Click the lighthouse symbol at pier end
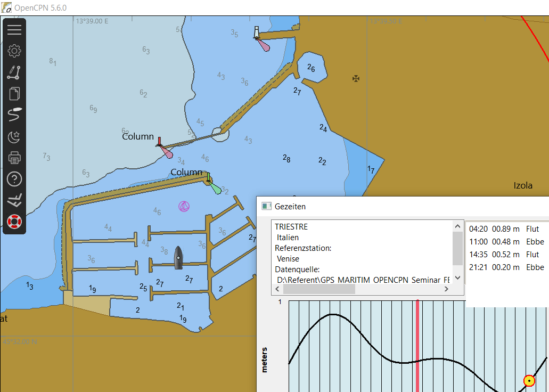549x392 pixels. [x=257, y=32]
